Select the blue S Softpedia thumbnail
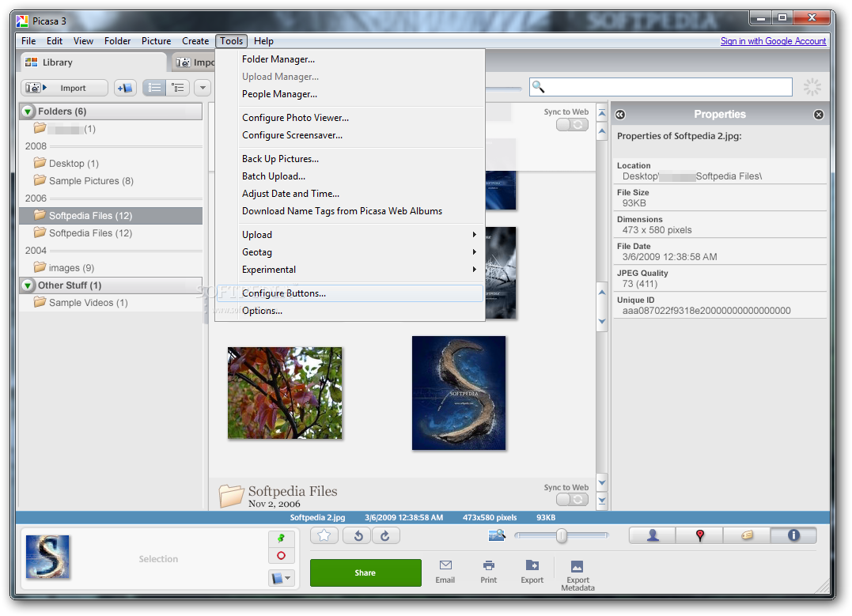Viewport: 852px width, 616px height. [x=459, y=393]
